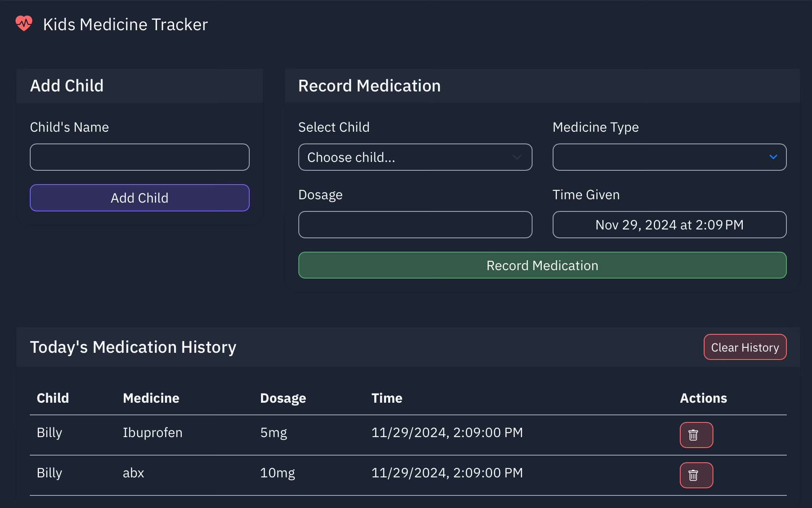Open the Time Given date picker
The height and width of the screenshot is (508, 812).
click(669, 225)
